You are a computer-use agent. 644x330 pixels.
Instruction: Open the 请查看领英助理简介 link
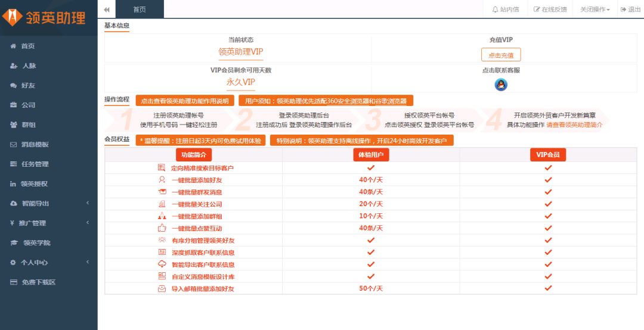[574, 125]
